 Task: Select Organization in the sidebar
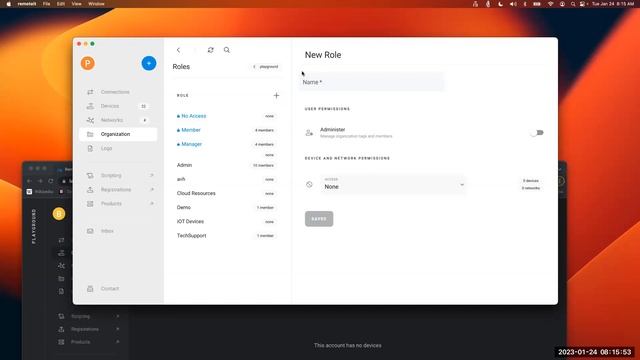118,134
